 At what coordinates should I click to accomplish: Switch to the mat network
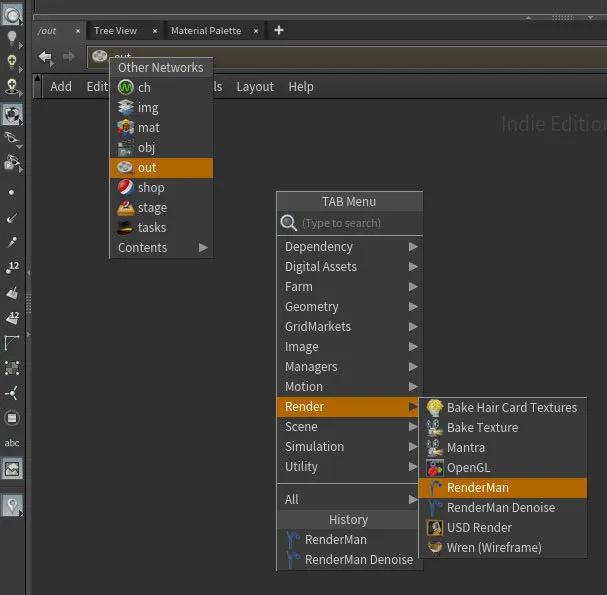point(161,128)
